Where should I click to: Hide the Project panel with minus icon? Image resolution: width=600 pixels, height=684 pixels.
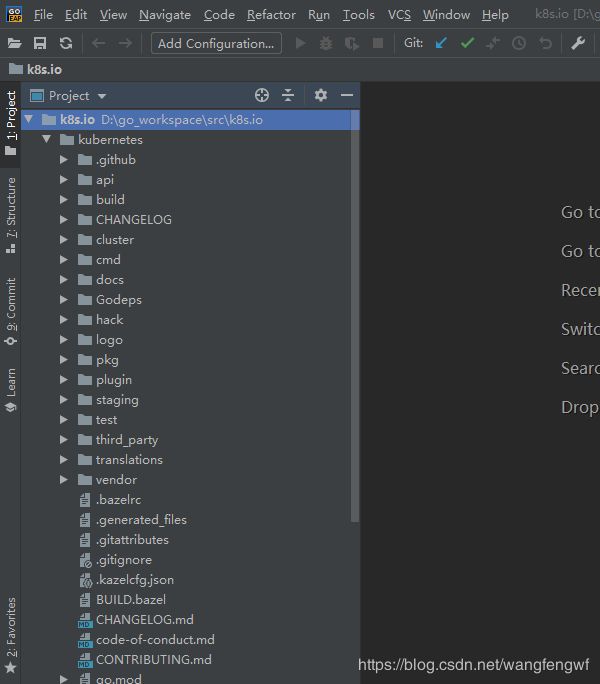[x=347, y=95]
